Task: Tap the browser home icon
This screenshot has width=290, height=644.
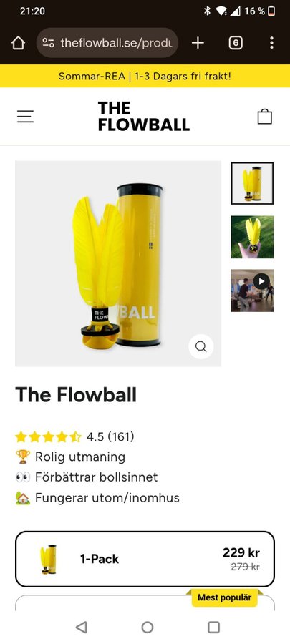Action: [x=18, y=43]
